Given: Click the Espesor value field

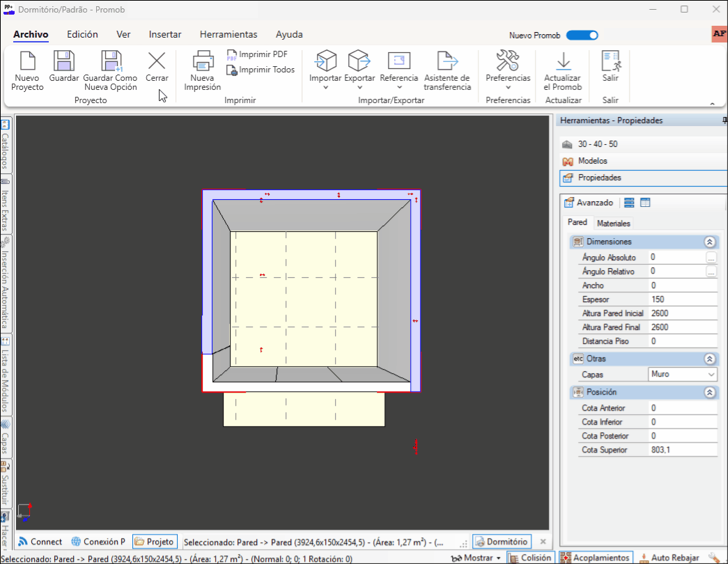Looking at the screenshot, I should click(681, 299).
